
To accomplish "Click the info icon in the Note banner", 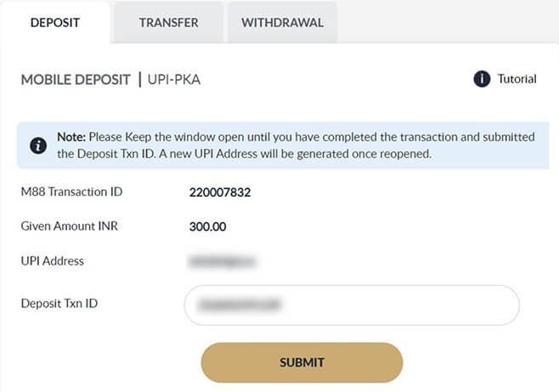I will pos(37,145).
